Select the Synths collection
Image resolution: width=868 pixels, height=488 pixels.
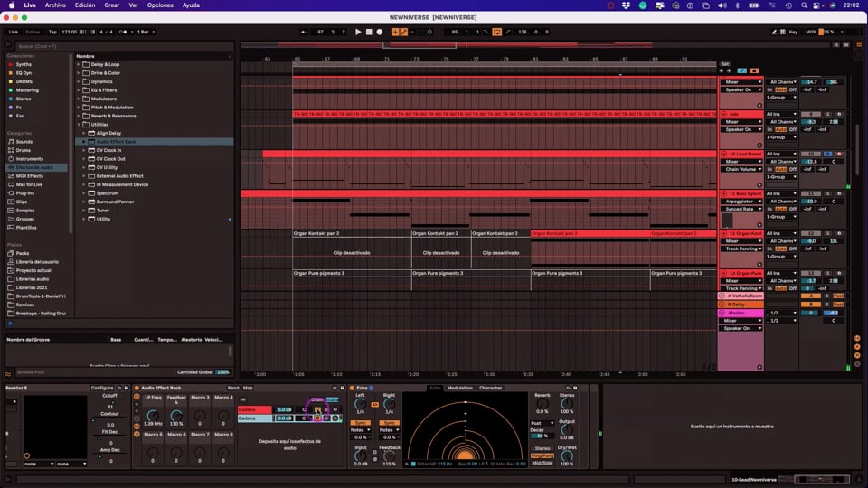point(24,64)
